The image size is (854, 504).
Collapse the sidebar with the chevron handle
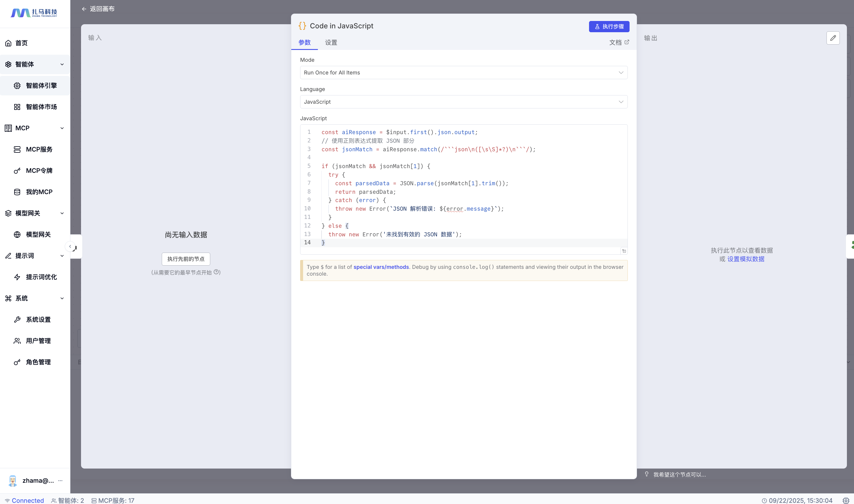tap(70, 246)
